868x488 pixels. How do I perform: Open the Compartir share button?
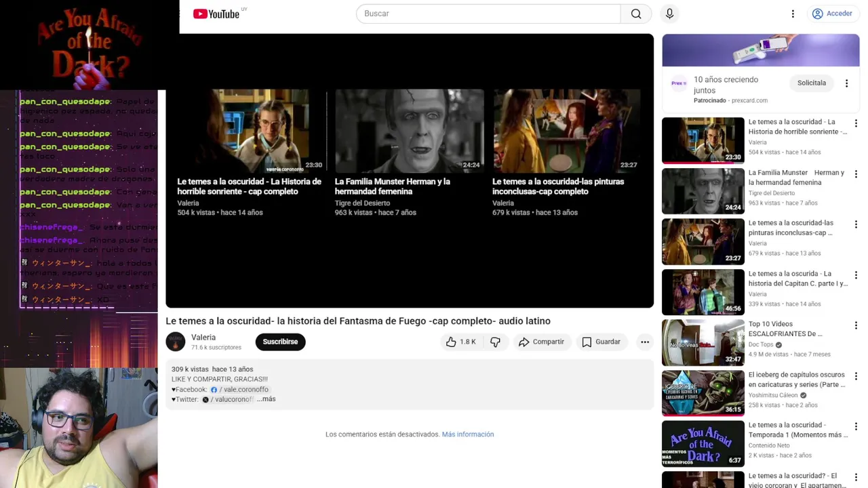[x=541, y=342]
